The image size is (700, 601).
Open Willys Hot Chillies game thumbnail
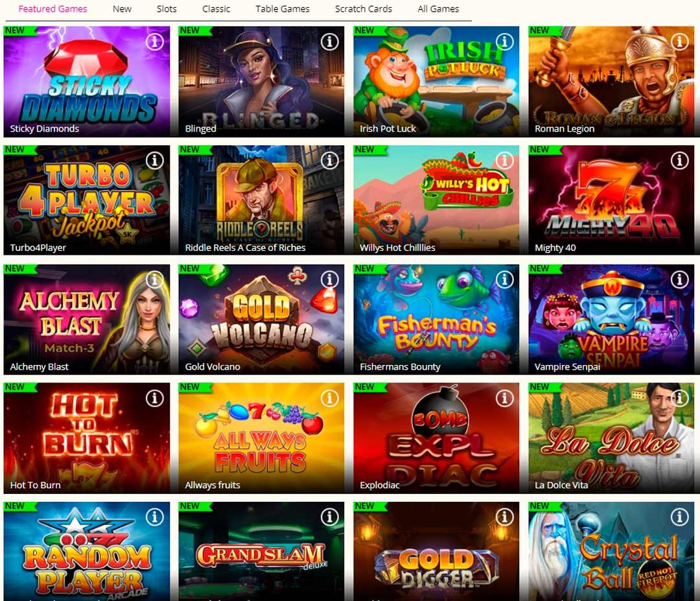[x=436, y=200]
